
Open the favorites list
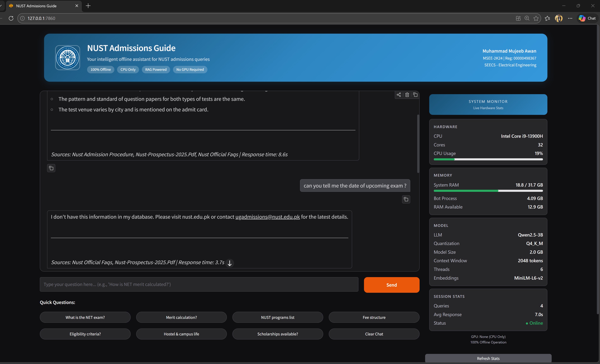pos(547,18)
